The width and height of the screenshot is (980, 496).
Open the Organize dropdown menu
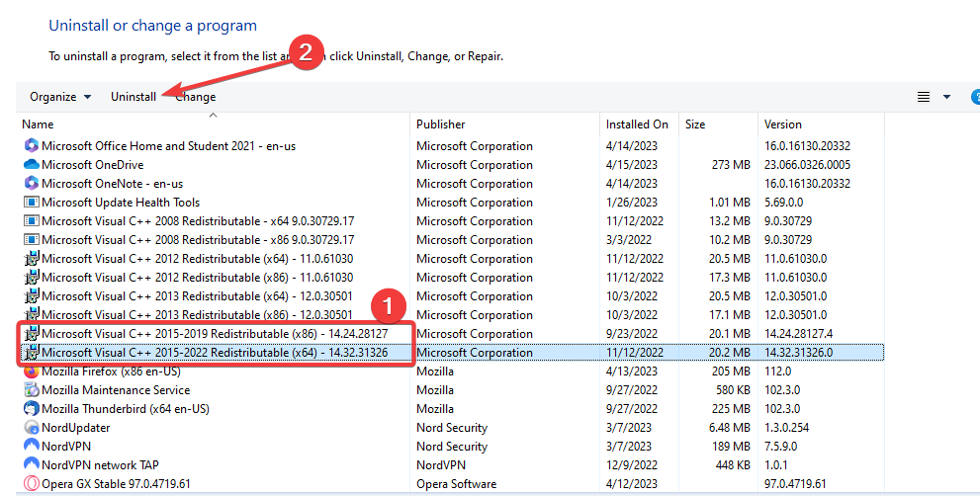click(x=60, y=97)
